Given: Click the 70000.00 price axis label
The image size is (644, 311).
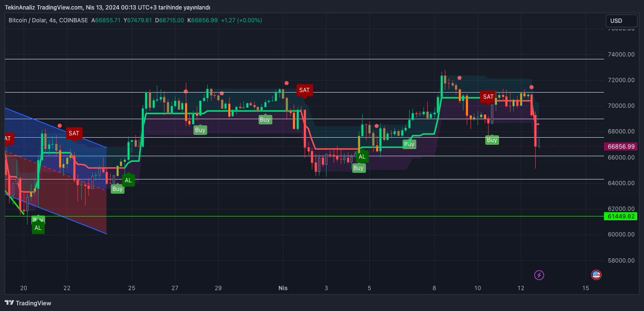Looking at the screenshot, I should pos(621,106).
